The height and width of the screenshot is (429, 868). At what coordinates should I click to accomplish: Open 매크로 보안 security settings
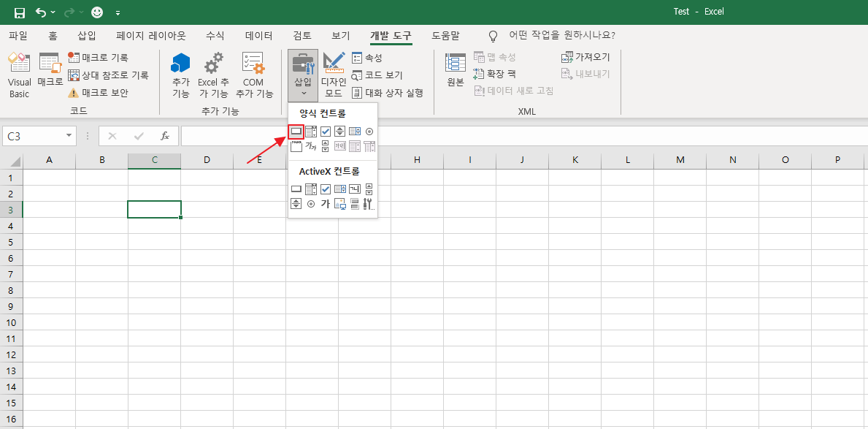tap(97, 93)
